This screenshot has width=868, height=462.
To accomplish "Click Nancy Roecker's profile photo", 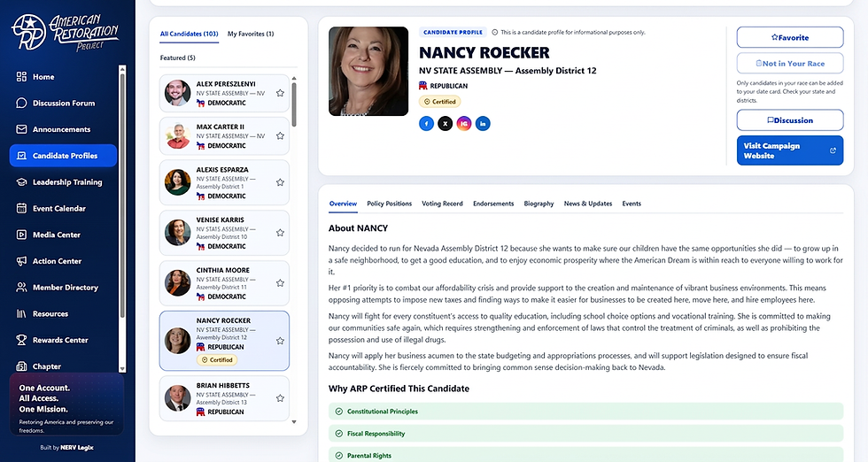I will 368,72.
